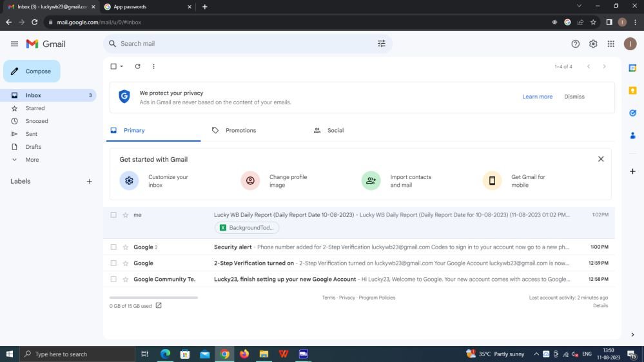
Task: Open select-all checkbox dropdown arrow
Action: (121, 66)
